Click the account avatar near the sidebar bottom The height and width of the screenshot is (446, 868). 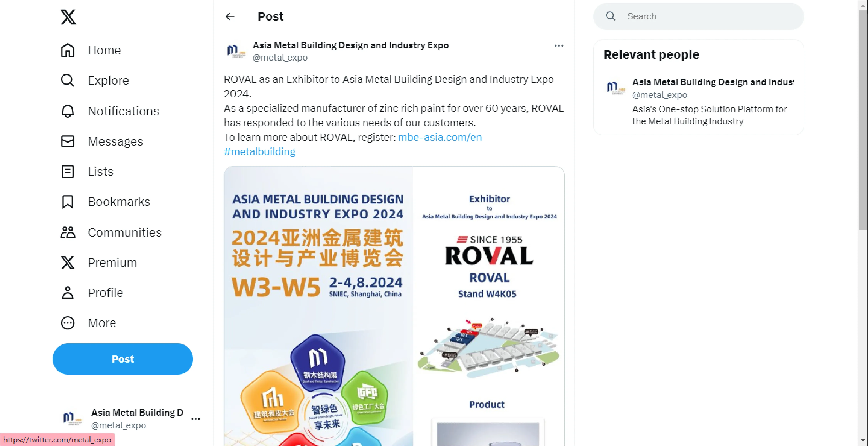[x=72, y=418]
